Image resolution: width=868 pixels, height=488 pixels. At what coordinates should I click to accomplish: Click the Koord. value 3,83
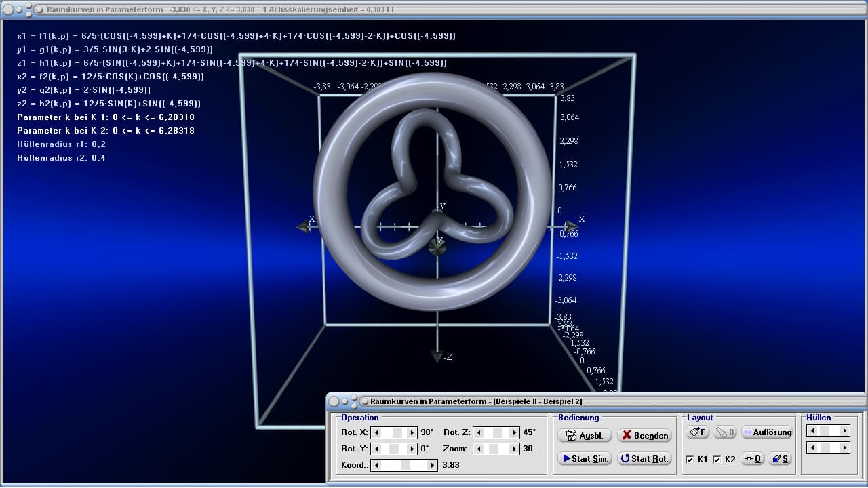451,465
